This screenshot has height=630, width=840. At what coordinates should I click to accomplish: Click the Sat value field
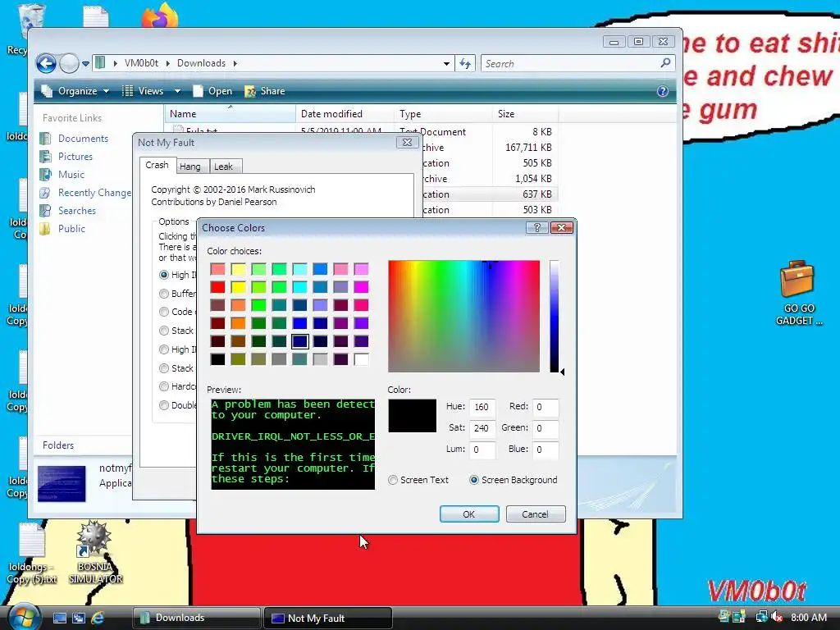(x=482, y=428)
